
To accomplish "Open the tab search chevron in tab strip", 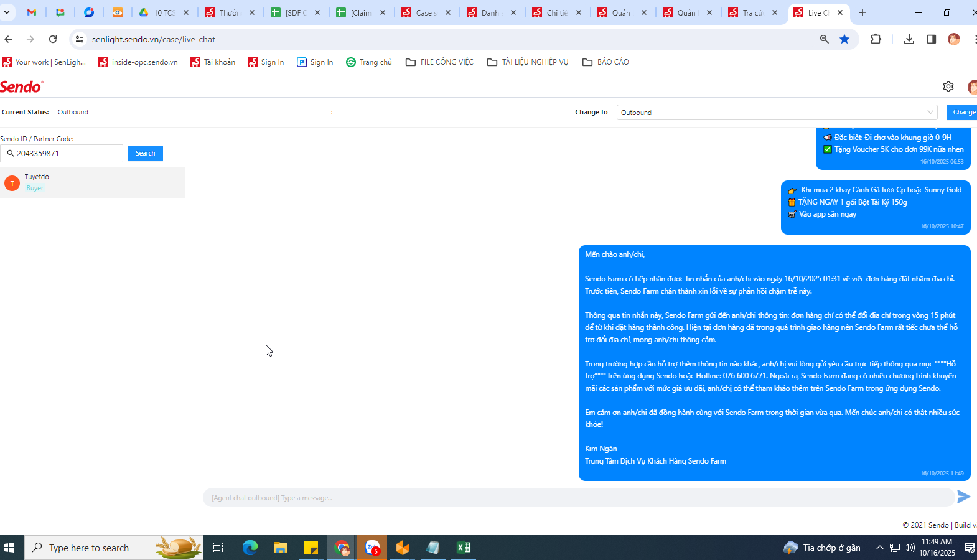I will (7, 12).
